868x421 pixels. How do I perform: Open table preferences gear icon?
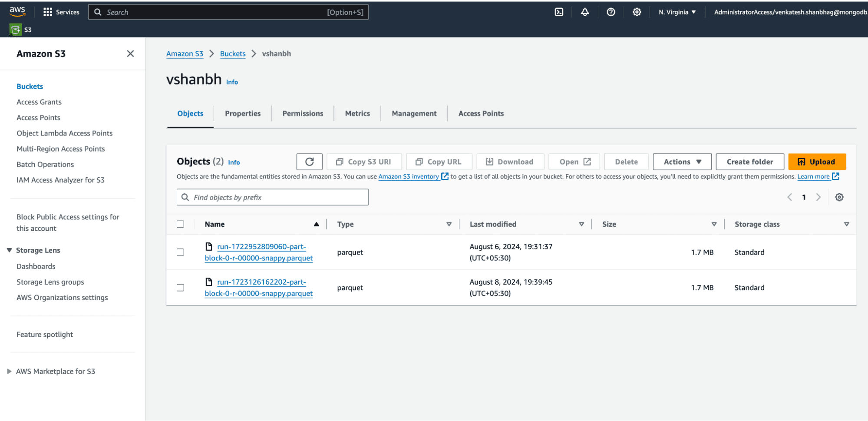839,197
